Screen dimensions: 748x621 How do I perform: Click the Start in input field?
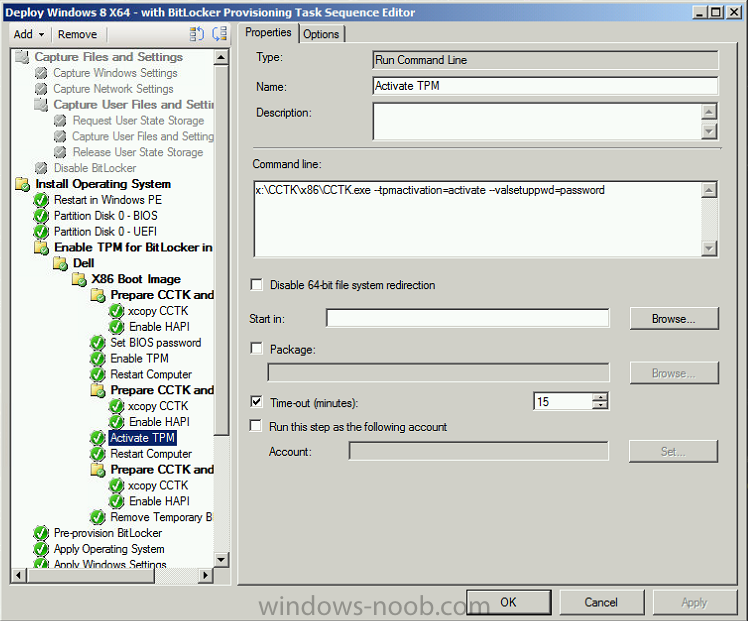pyautogui.click(x=468, y=318)
